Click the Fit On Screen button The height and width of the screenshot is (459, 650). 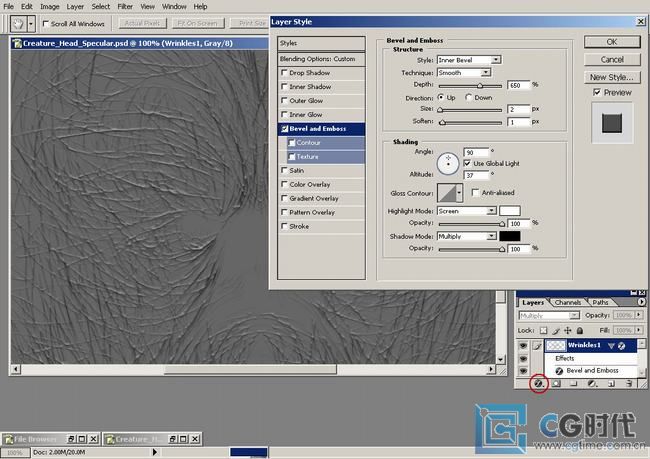197,23
